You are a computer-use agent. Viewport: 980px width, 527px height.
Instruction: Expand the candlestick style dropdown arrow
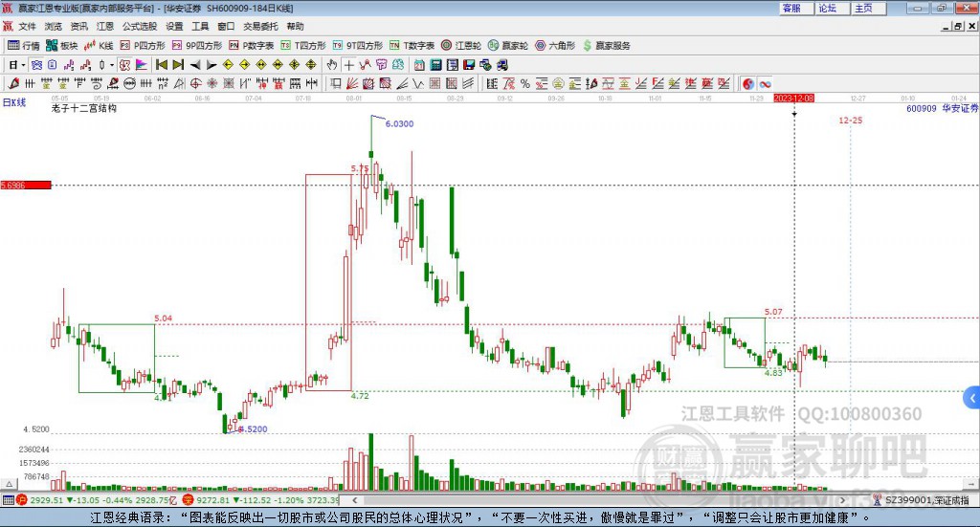(112, 65)
